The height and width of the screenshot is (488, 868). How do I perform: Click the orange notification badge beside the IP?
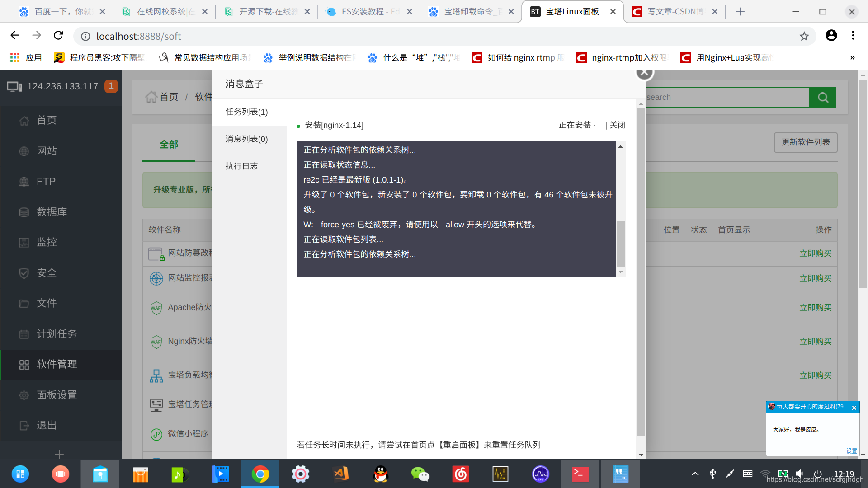[111, 86]
